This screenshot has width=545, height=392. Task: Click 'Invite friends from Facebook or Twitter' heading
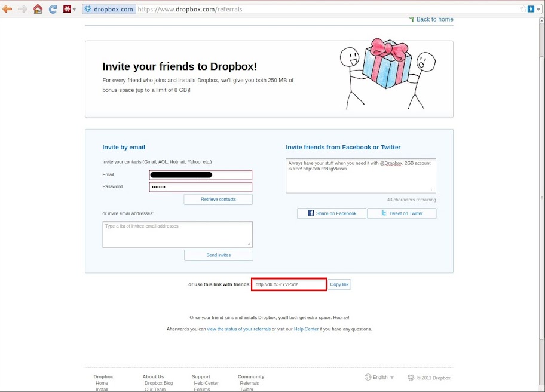(x=343, y=148)
